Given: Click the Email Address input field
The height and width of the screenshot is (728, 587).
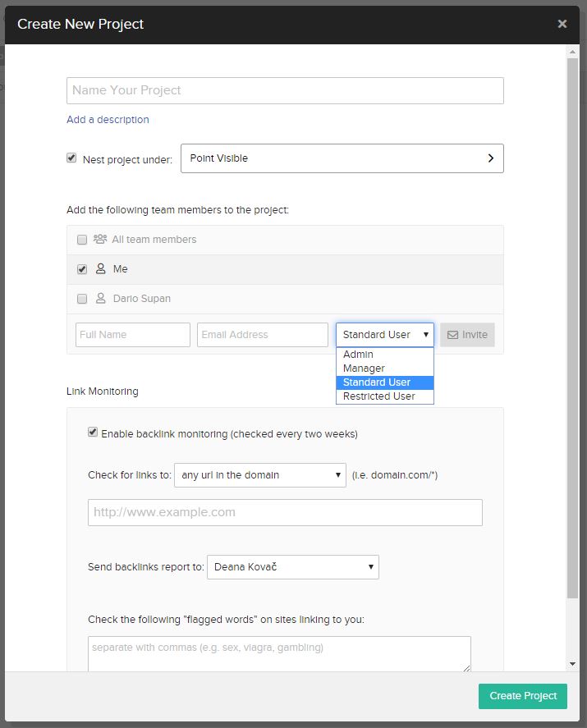Looking at the screenshot, I should [x=263, y=335].
